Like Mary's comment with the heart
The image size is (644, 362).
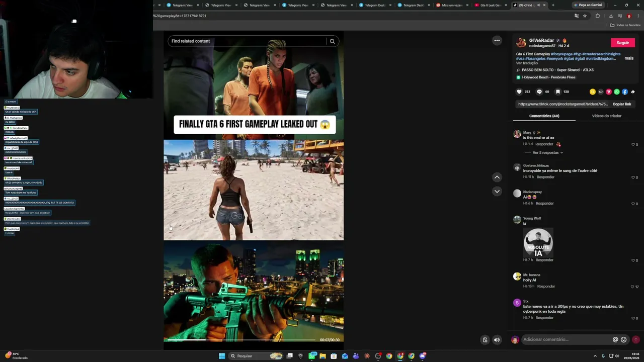633,145
